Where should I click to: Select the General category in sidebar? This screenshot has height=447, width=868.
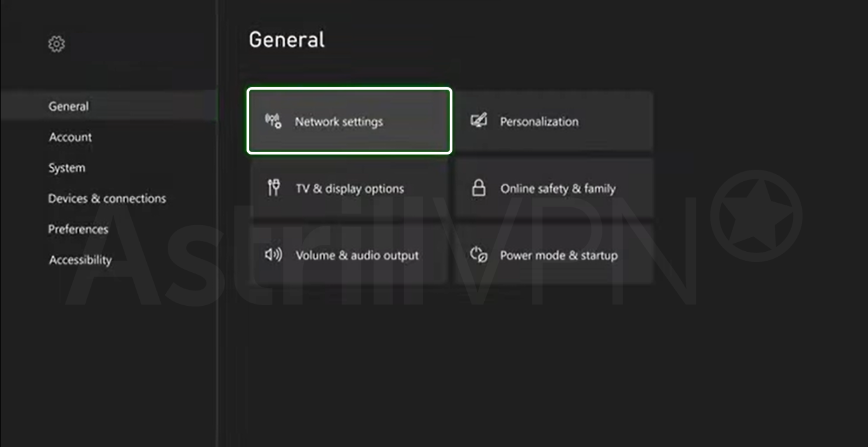click(x=68, y=106)
